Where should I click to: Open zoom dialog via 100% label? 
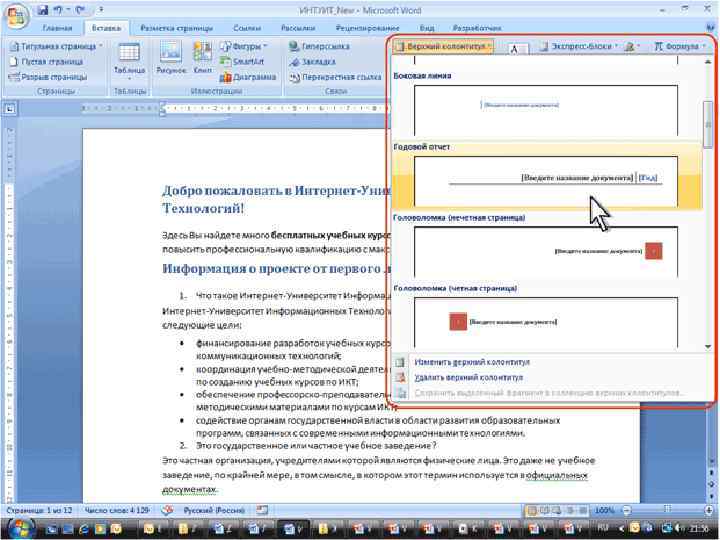604,510
